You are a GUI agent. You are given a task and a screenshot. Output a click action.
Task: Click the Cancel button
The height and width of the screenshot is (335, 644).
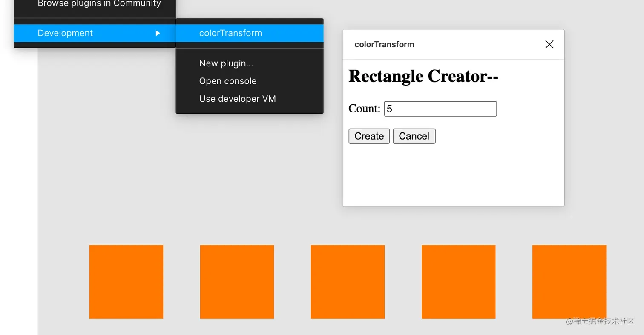tap(414, 136)
